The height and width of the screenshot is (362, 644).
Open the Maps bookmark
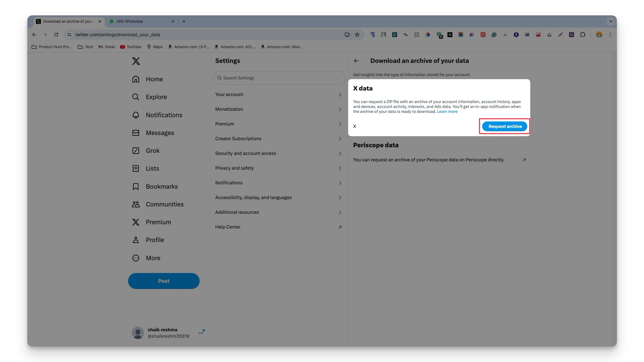click(x=155, y=47)
